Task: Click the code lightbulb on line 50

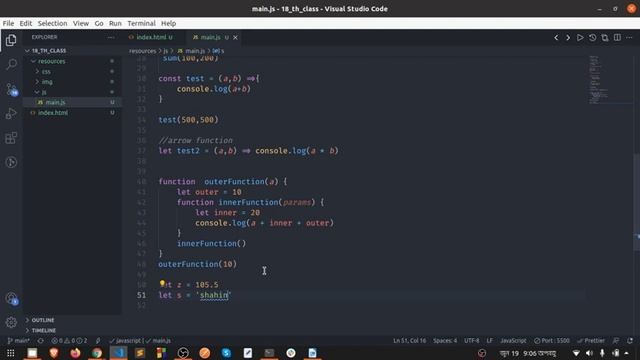Action: (162, 283)
